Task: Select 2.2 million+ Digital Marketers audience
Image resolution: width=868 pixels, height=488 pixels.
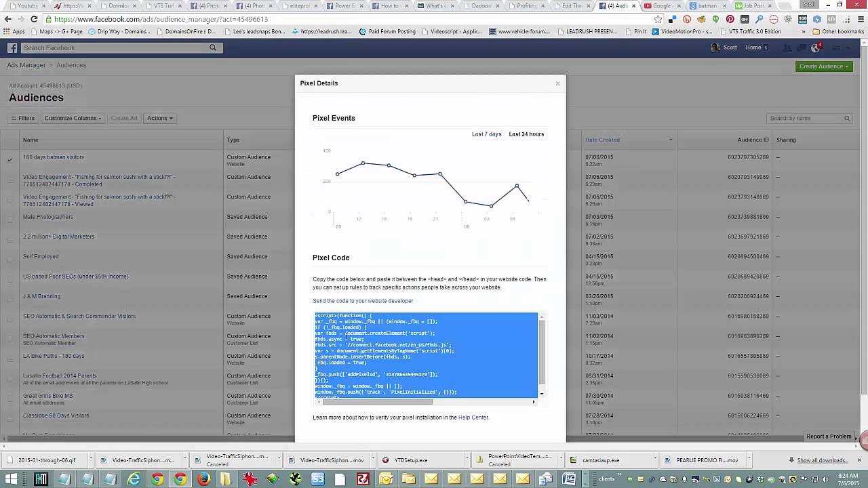Action: pos(59,237)
